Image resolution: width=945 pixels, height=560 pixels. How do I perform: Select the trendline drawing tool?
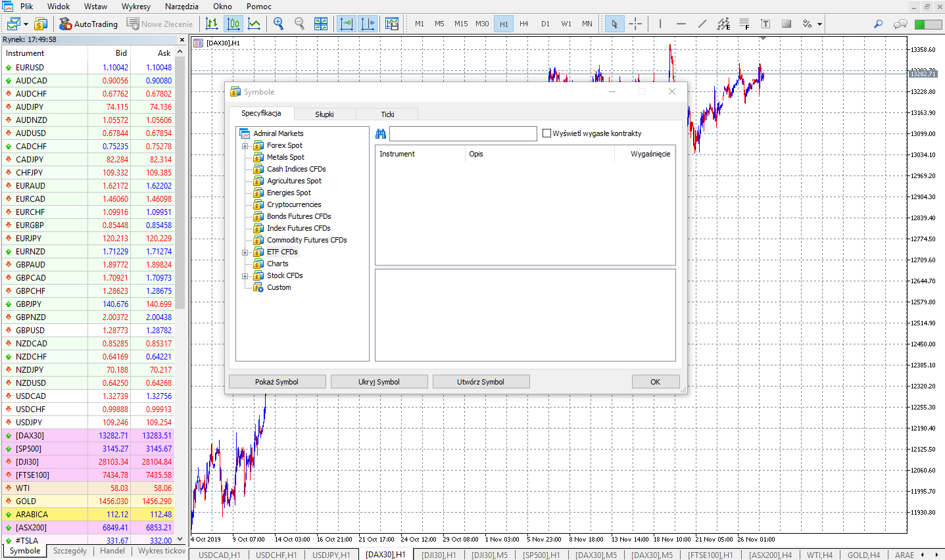click(x=702, y=24)
